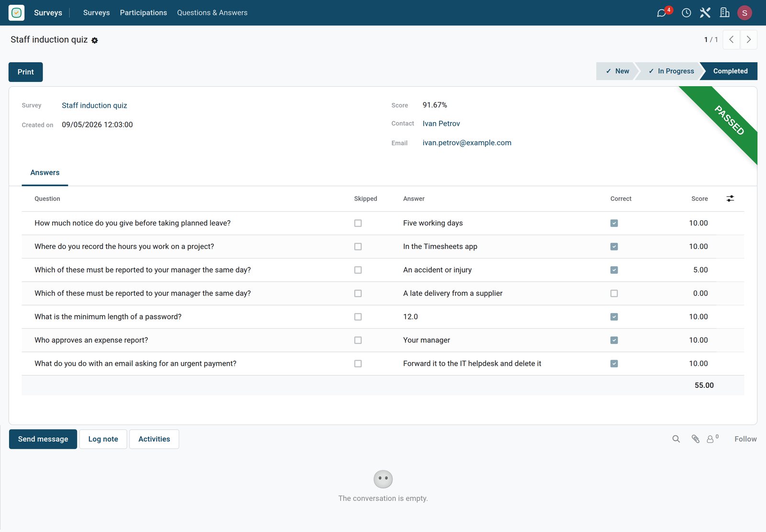Screen dimensions: 766x532
Task: Set status to New
Action: 617,71
